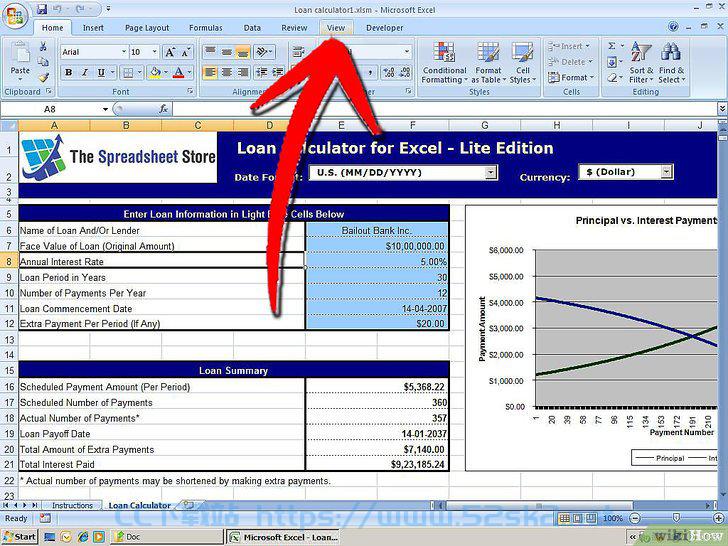Open the Insert ribbon tab
Screen dimensions: 728x546
(x=93, y=28)
